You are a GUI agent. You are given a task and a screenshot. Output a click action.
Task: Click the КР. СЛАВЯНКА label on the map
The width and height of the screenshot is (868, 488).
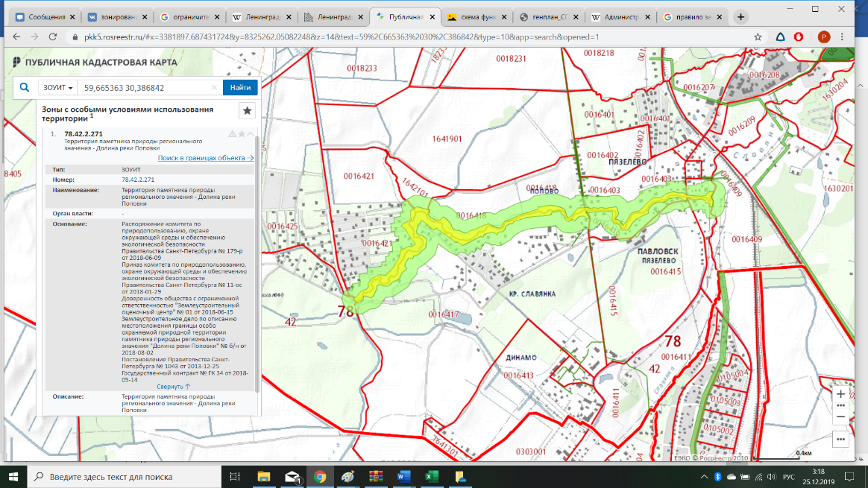tap(532, 294)
